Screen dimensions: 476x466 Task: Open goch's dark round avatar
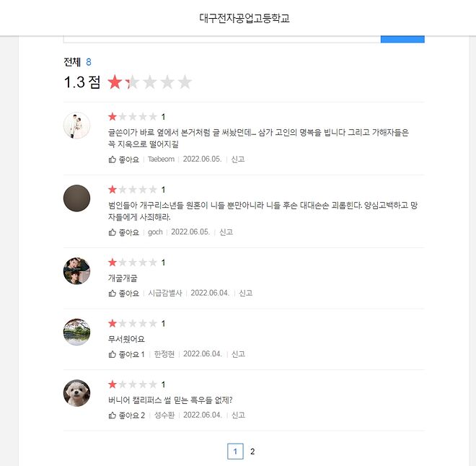[x=76, y=198]
